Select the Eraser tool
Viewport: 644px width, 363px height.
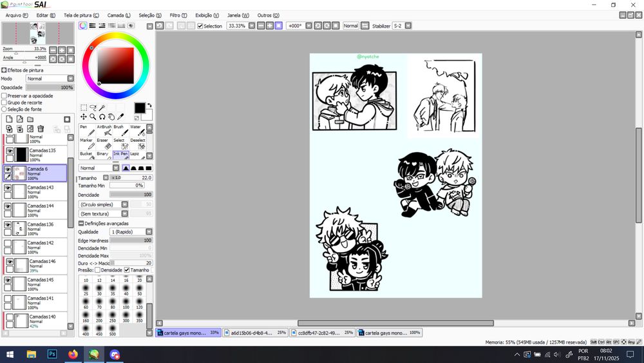104,144
